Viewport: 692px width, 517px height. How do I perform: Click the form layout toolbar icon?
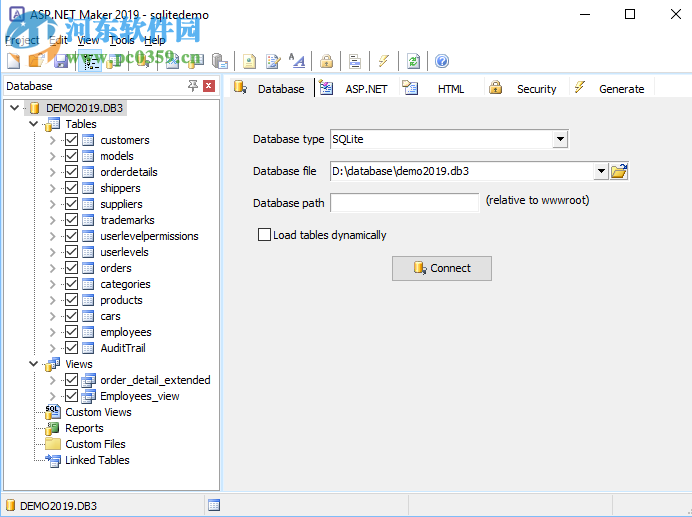355,61
